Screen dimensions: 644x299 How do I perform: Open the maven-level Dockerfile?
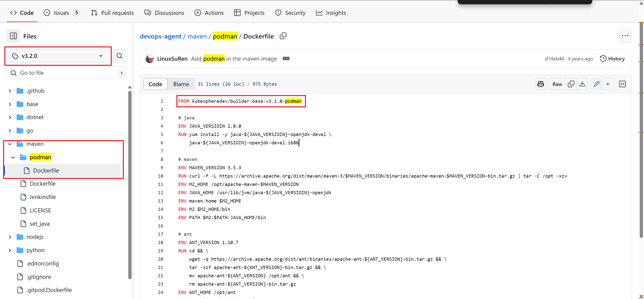point(43,184)
